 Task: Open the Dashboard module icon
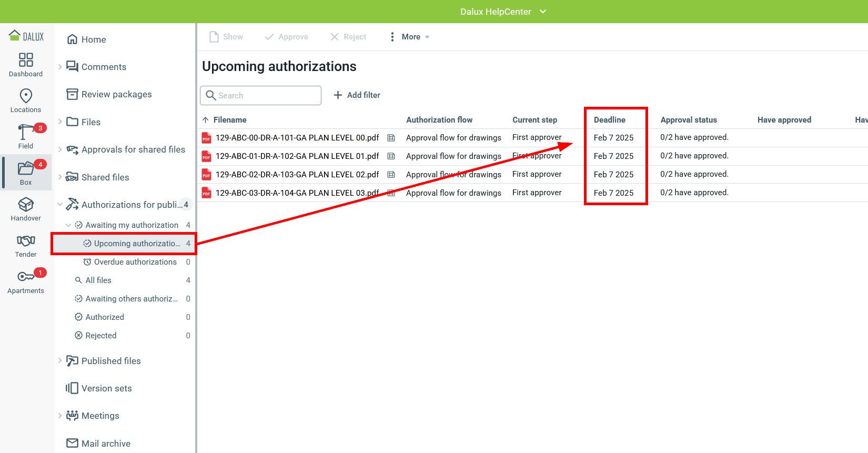pyautogui.click(x=26, y=60)
